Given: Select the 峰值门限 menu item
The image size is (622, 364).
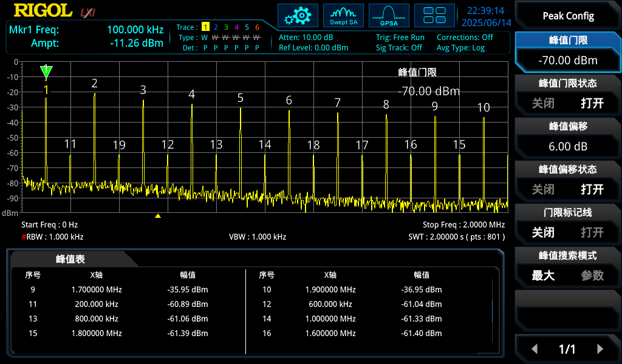Looking at the screenshot, I should (568, 41).
